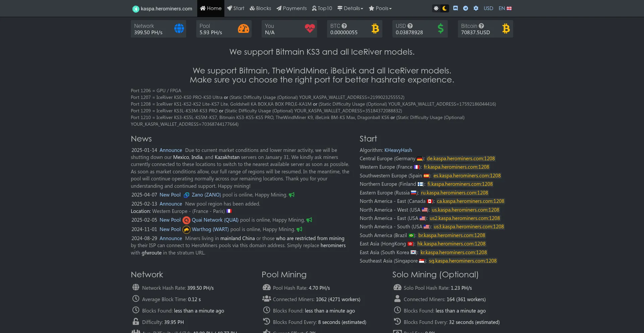
Task: Click Solo Mining Blocks Found Every history icon
Action: [x=397, y=322]
